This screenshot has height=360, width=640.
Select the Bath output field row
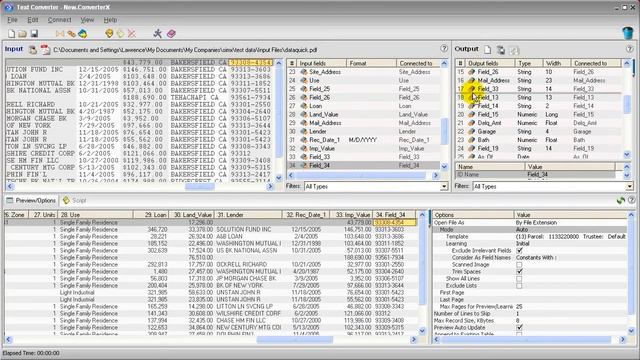539,140
